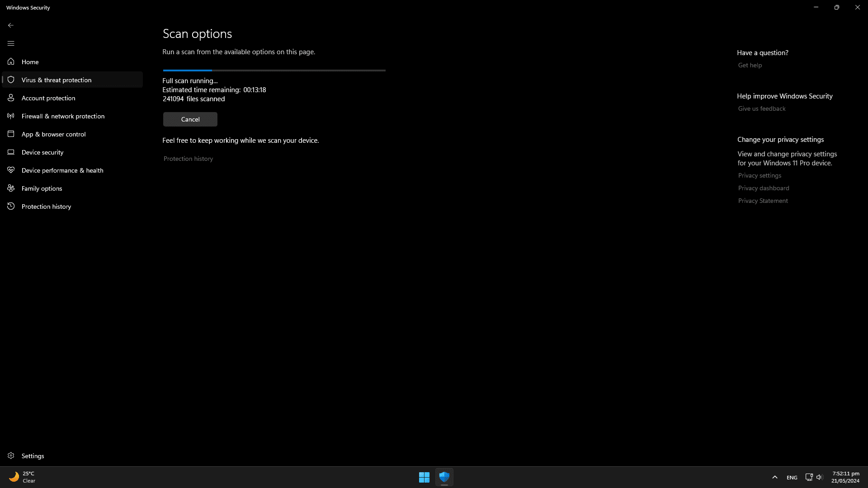868x488 pixels.
Task: Click Windows Security taskbar icon
Action: tap(444, 477)
